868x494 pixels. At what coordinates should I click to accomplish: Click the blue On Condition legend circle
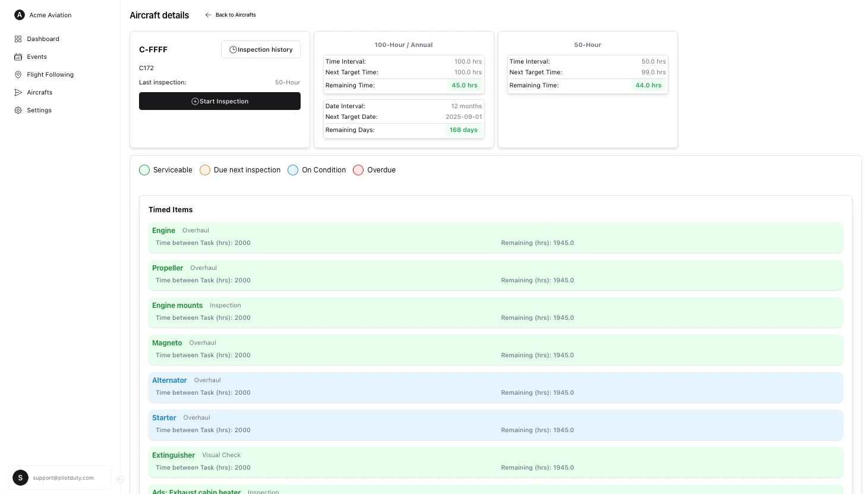[x=293, y=170]
